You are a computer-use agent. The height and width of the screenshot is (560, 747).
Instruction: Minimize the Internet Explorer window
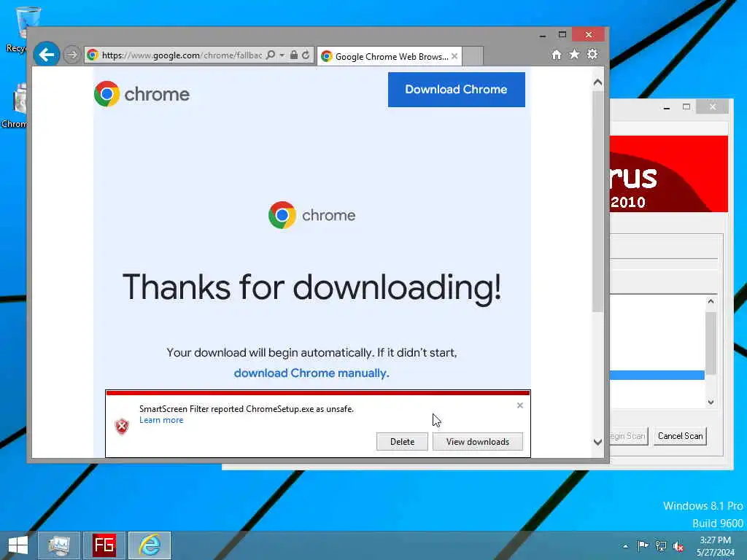click(543, 35)
